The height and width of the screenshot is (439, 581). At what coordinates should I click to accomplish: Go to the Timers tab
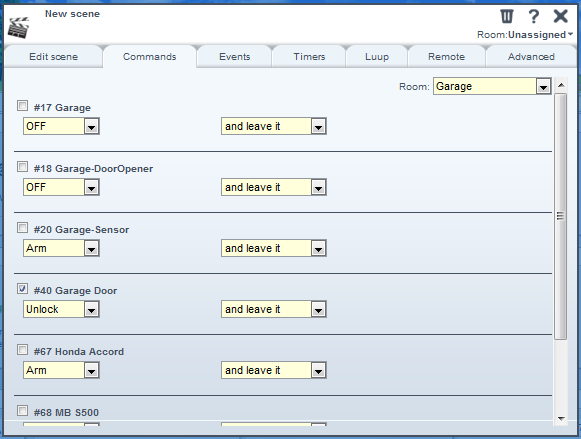pyautogui.click(x=309, y=57)
